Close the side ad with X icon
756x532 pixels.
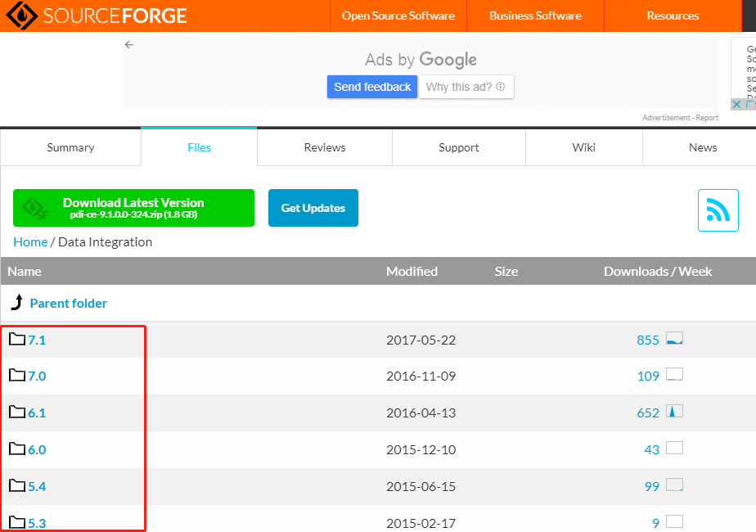[x=736, y=104]
